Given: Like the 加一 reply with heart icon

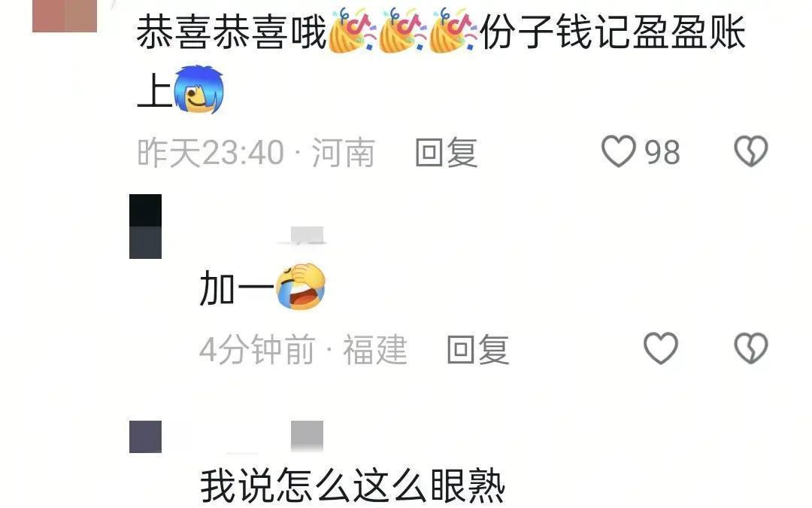Looking at the screenshot, I should (661, 348).
